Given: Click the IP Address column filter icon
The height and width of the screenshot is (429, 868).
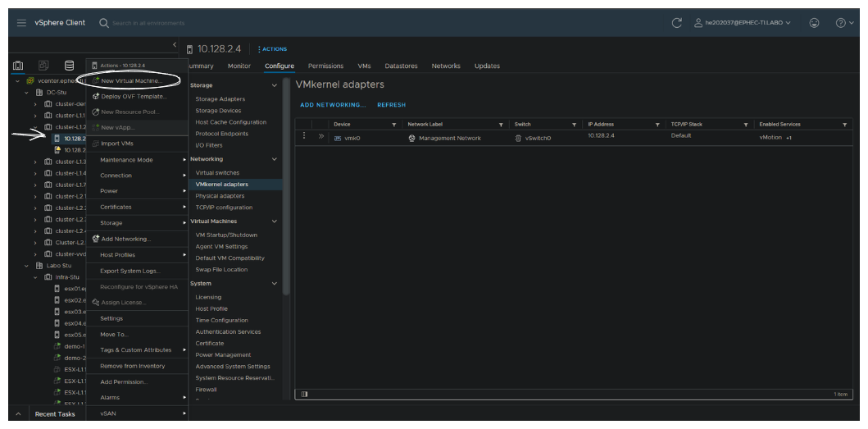Looking at the screenshot, I should coord(657,125).
